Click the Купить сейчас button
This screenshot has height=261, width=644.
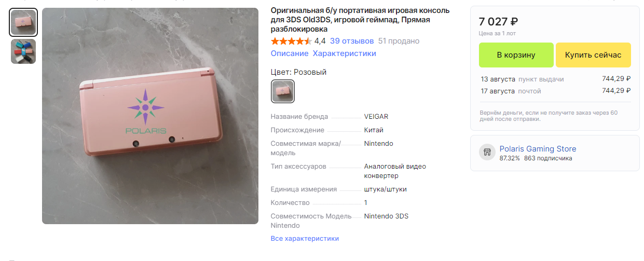click(x=593, y=55)
